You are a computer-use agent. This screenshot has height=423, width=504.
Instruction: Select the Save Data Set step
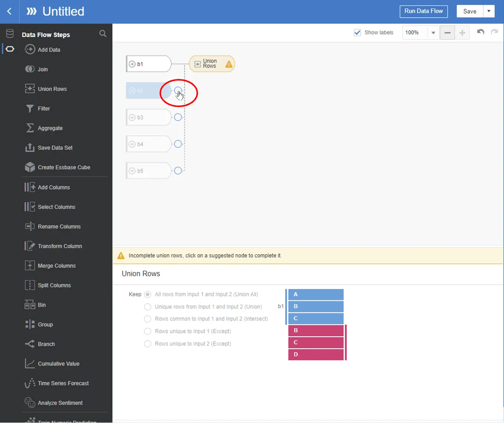point(49,148)
